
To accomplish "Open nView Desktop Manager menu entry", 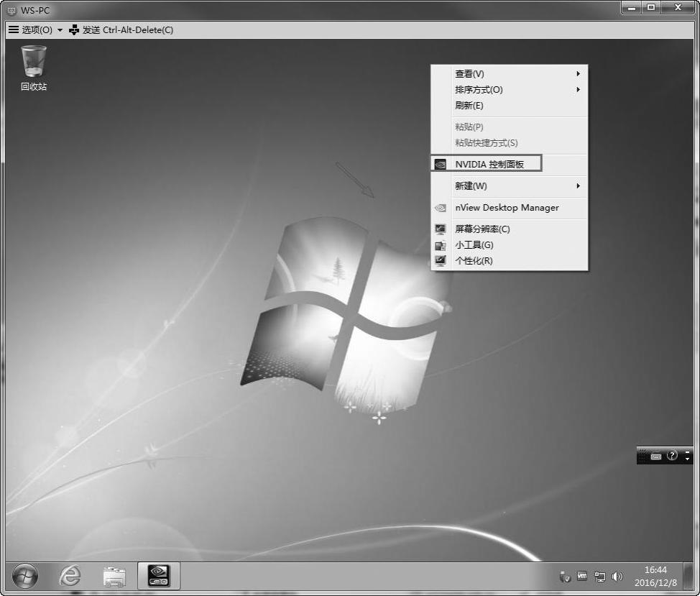I will (507, 208).
